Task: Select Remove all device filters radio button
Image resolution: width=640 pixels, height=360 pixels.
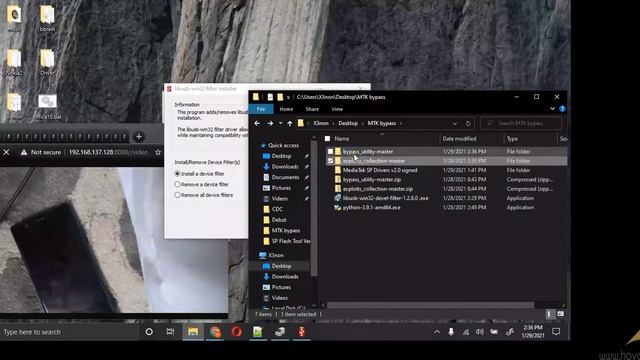Action: (177, 195)
